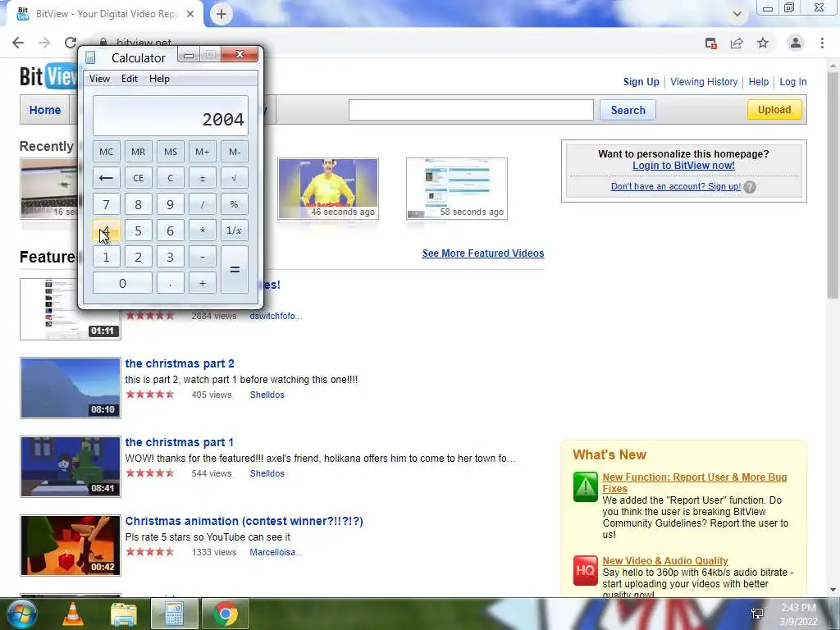Reload the page in Chrome
The width and height of the screenshot is (840, 630).
pos(71,43)
